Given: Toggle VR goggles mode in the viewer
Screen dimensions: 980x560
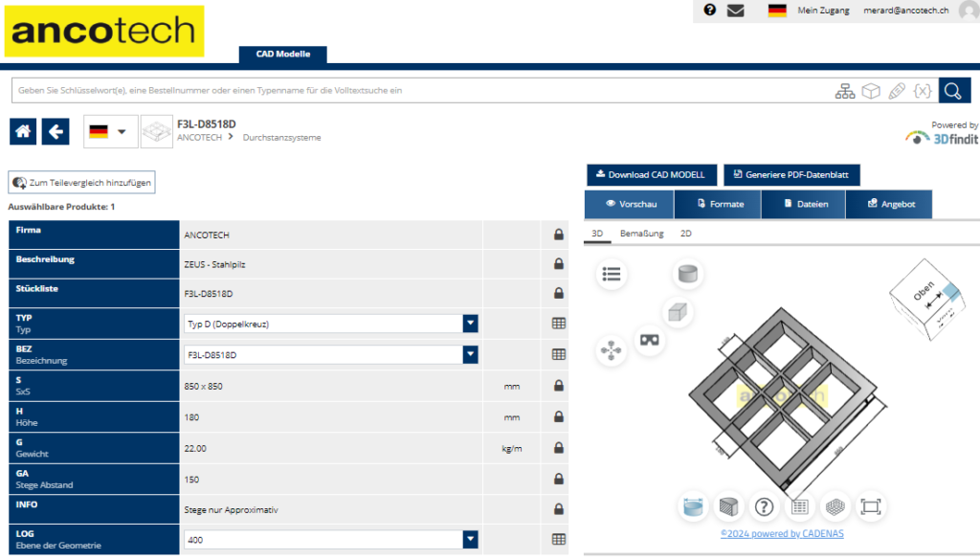Looking at the screenshot, I should pos(650,339).
